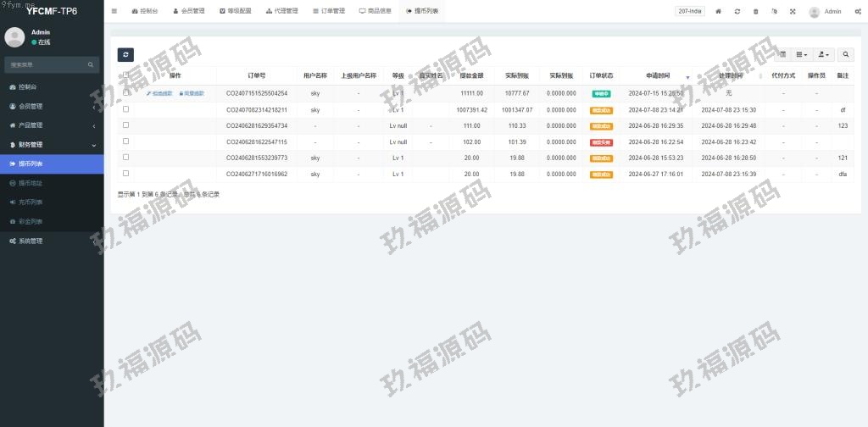
Task: Open the columns dropdown in table toolbar
Action: (802, 54)
